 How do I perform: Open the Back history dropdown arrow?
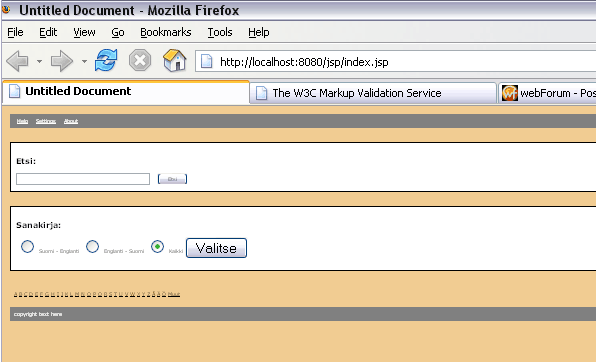coord(39,61)
